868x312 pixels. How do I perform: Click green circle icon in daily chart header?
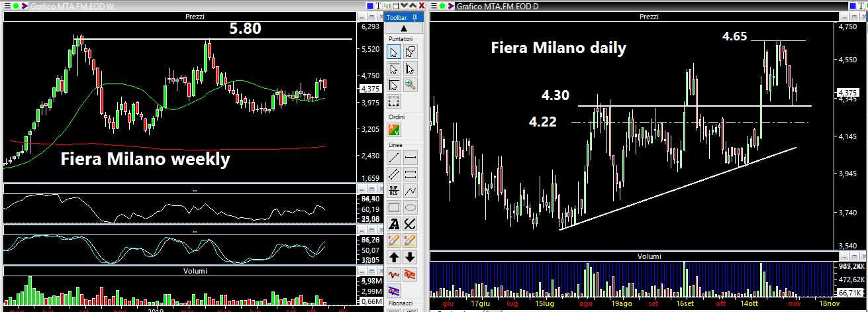[x=442, y=6]
